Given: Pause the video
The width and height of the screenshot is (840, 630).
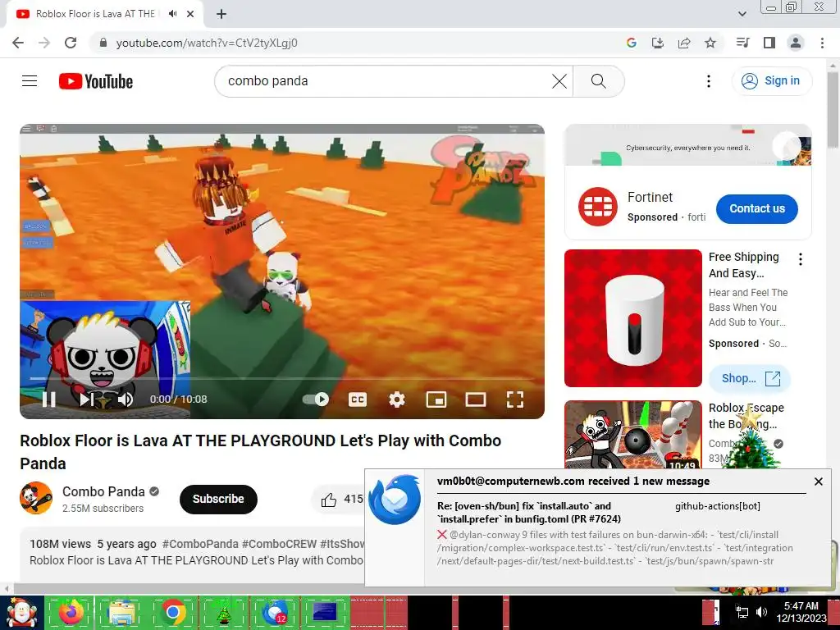Looking at the screenshot, I should click(x=48, y=399).
